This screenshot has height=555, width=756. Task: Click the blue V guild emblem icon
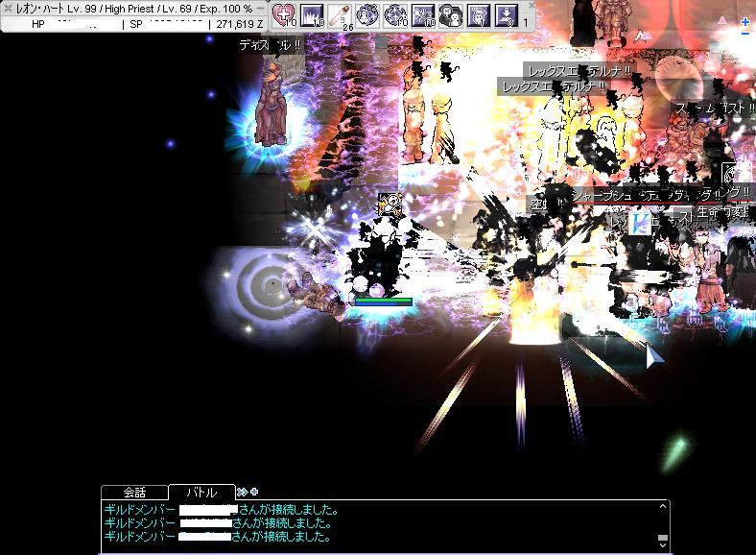[x=639, y=223]
